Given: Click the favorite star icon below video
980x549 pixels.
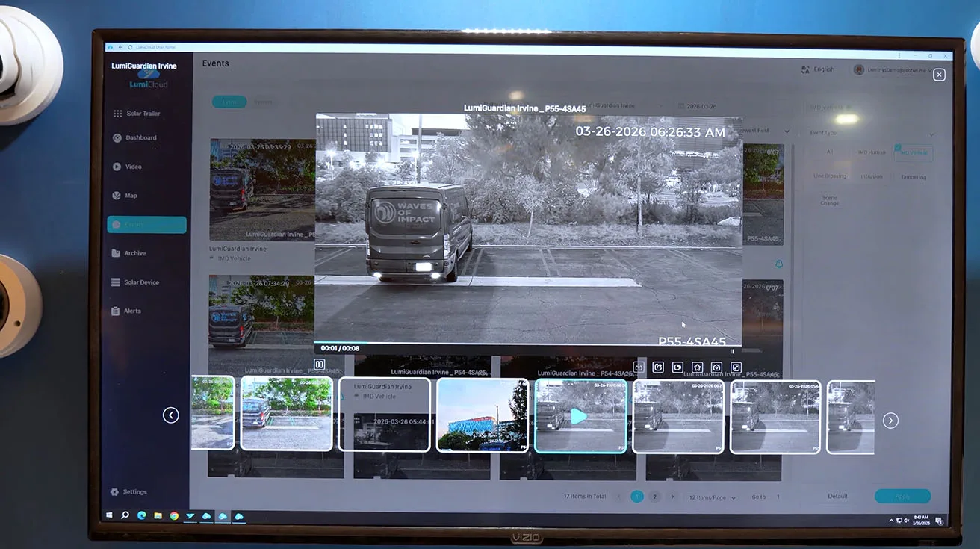Looking at the screenshot, I should pos(697,367).
